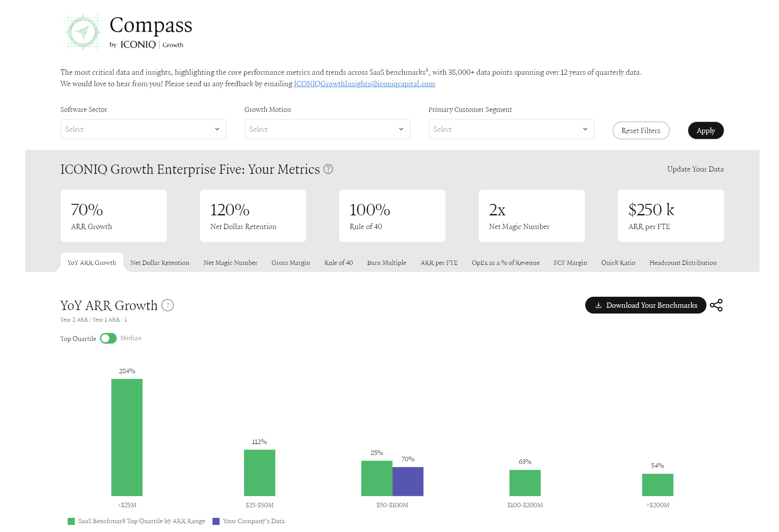Open help icon next to Your Metrics heading
779x532 pixels.
[328, 169]
